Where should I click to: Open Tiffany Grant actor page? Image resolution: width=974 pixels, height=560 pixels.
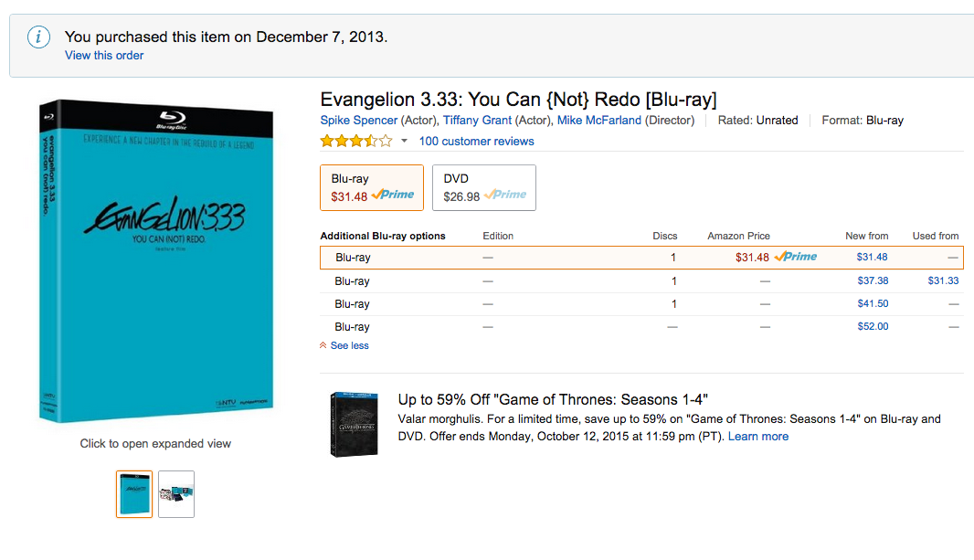tap(477, 121)
